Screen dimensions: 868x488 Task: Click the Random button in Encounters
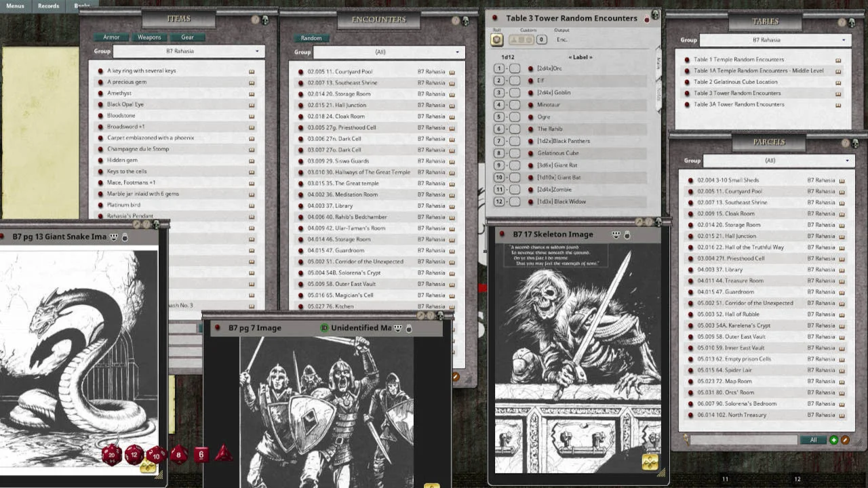coord(311,38)
